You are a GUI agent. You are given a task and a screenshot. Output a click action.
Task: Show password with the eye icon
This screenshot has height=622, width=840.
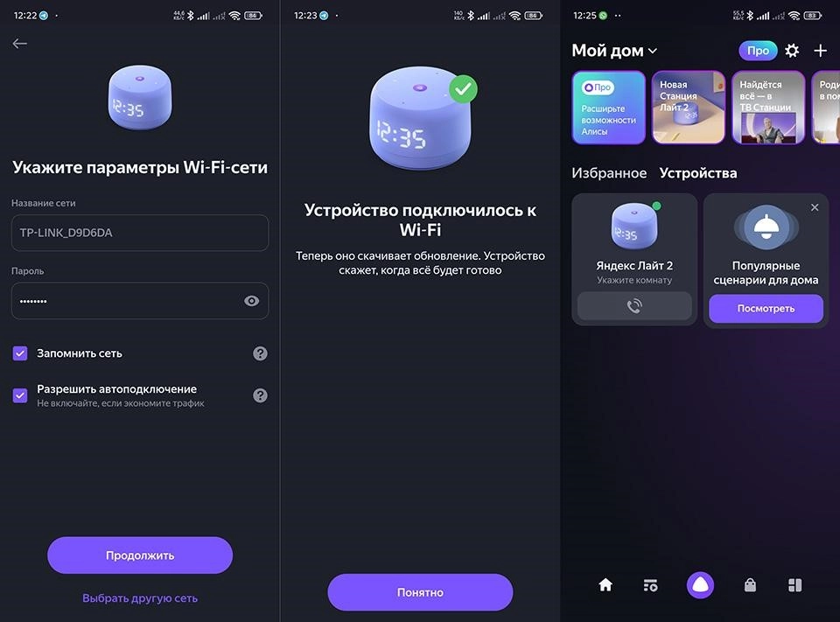[251, 301]
